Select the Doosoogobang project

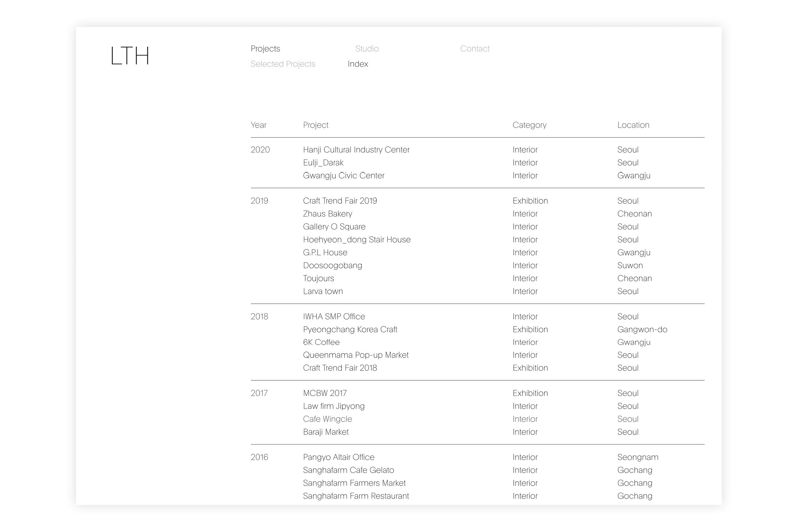click(332, 265)
